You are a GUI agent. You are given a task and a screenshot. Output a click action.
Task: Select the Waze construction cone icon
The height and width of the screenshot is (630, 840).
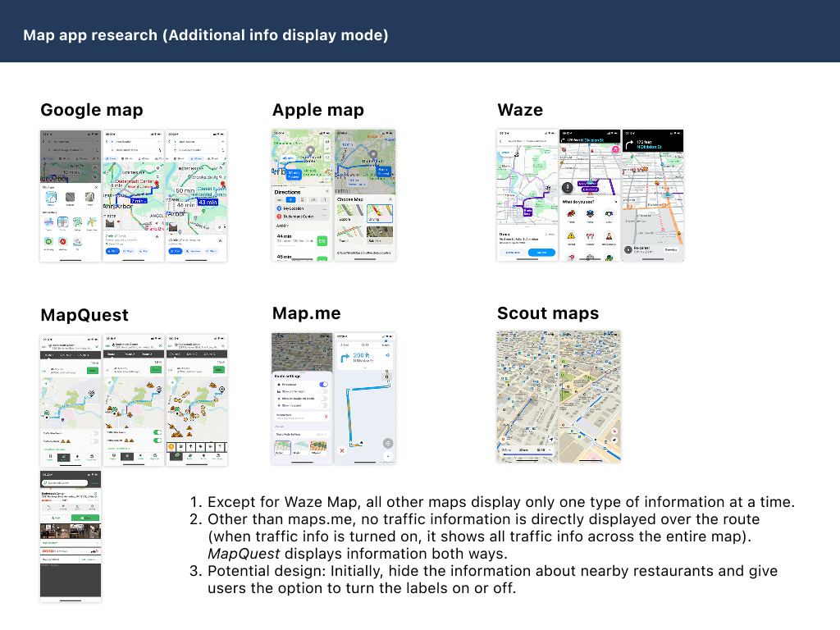click(609, 236)
